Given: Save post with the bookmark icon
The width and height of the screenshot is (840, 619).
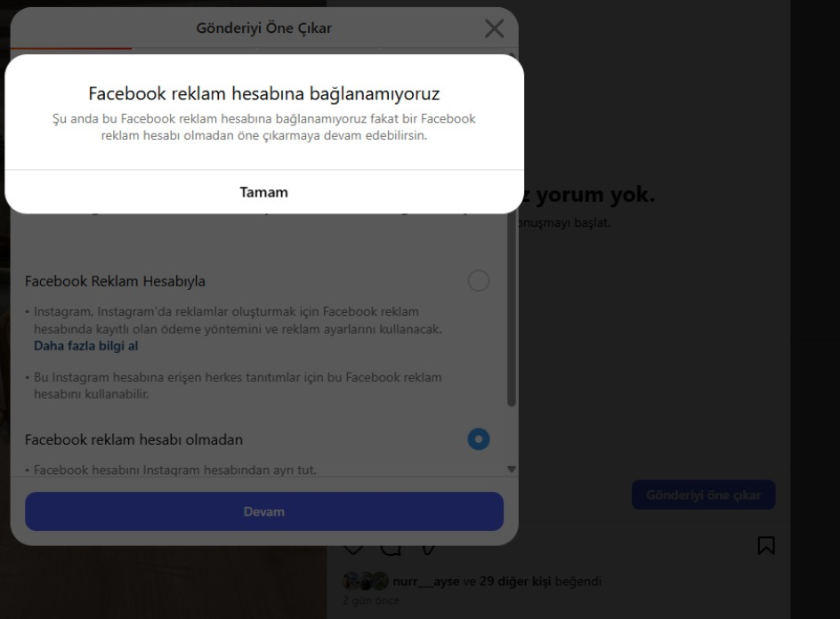Looking at the screenshot, I should 766,546.
